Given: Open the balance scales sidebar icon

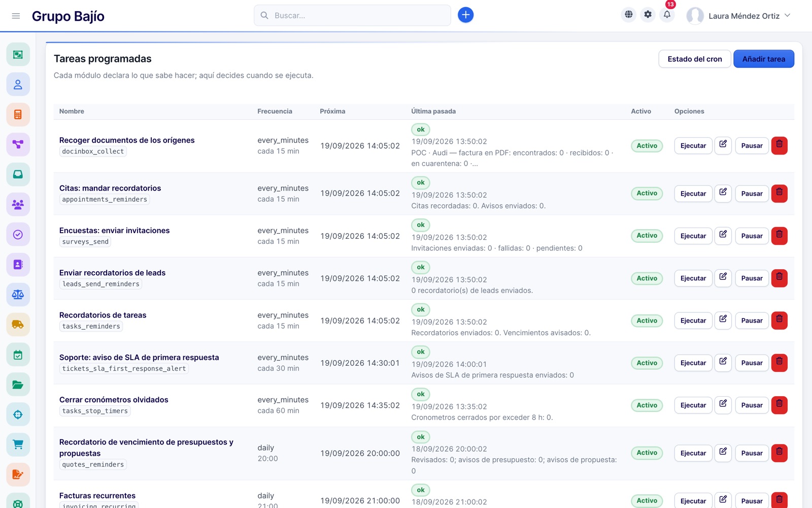Looking at the screenshot, I should [18, 294].
